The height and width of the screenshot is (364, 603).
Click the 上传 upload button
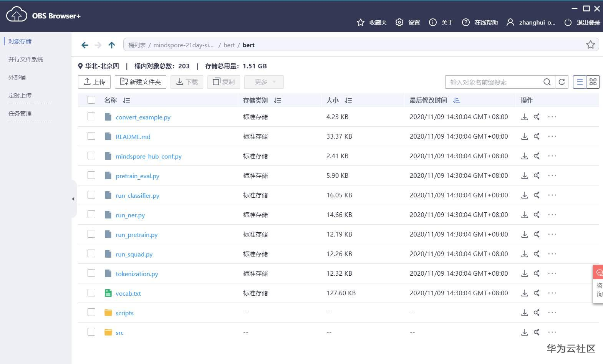94,82
